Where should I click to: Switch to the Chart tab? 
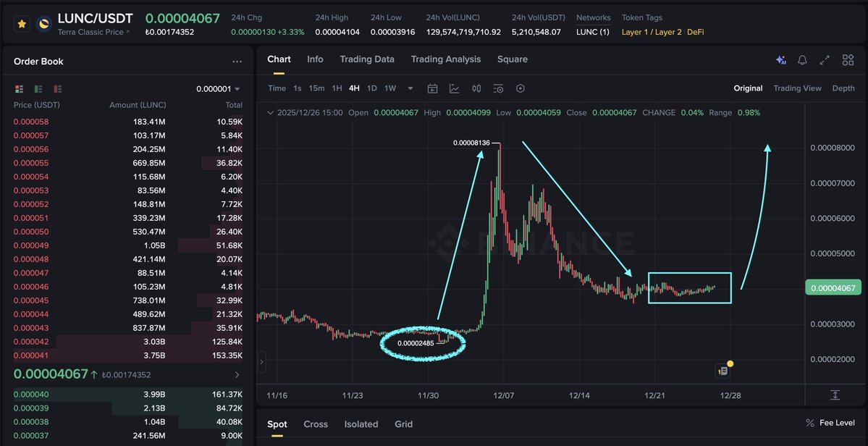point(279,59)
